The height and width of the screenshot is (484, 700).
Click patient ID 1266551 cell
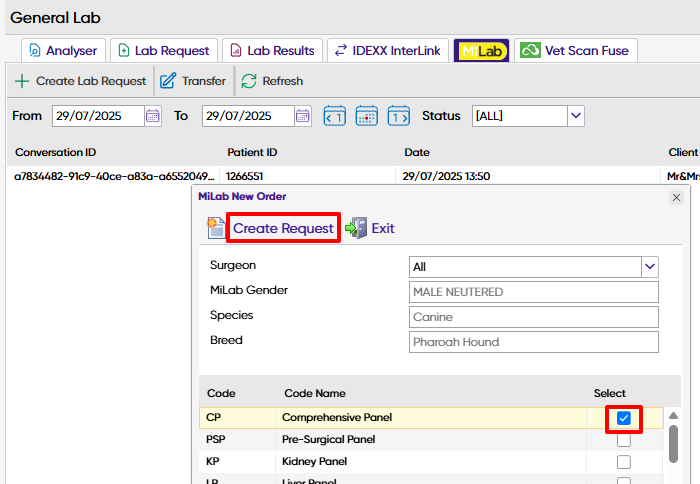(245, 176)
